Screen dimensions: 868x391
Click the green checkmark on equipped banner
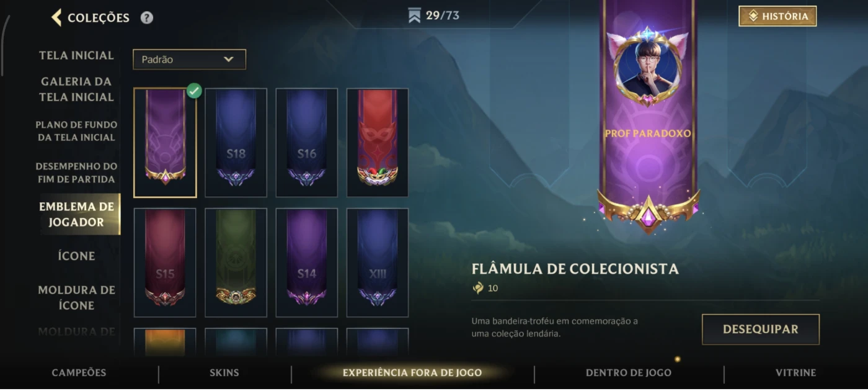(x=194, y=91)
